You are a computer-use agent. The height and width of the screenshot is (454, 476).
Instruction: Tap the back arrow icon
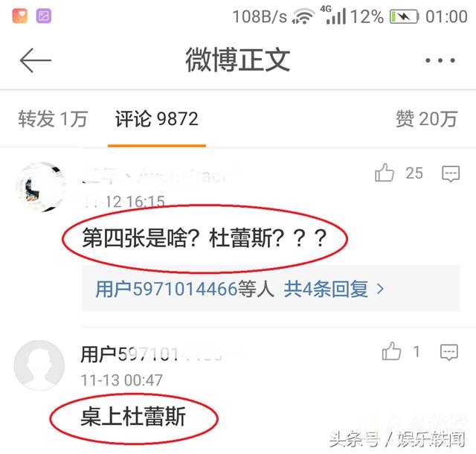click(36, 60)
